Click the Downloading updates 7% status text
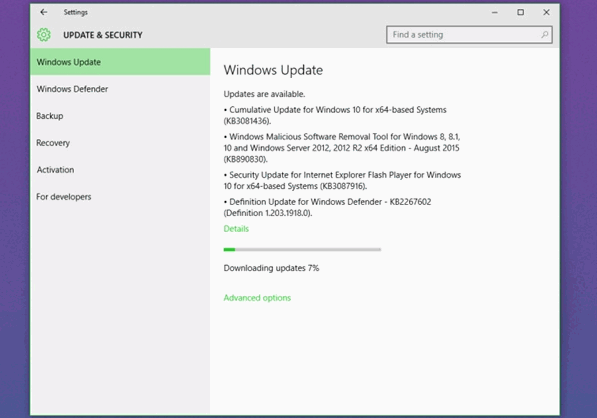The height and width of the screenshot is (418, 597). pos(271,268)
